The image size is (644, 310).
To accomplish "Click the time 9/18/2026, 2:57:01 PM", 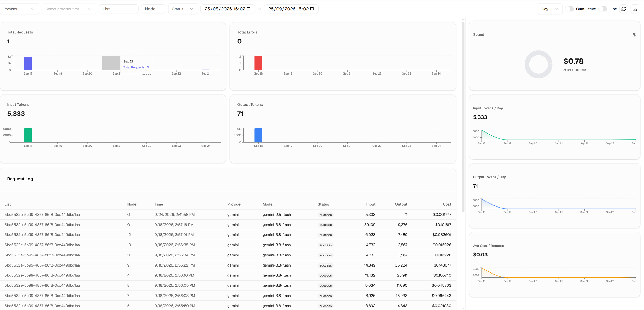I will tap(174, 235).
